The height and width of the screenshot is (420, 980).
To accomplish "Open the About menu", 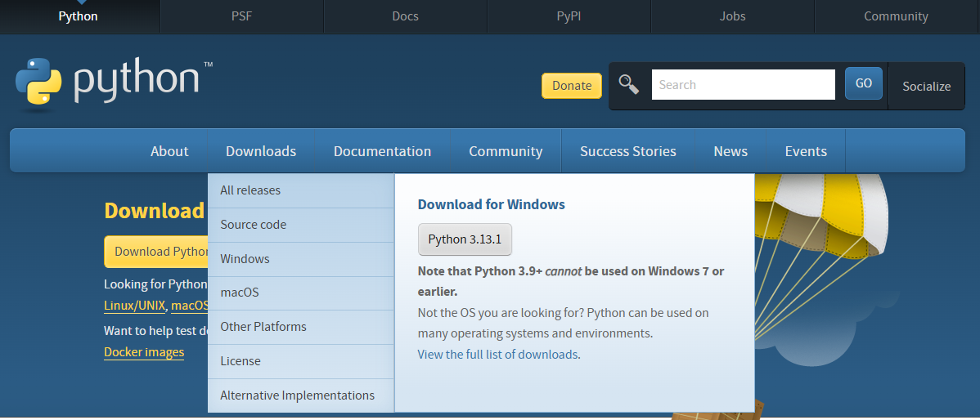I will 169,151.
